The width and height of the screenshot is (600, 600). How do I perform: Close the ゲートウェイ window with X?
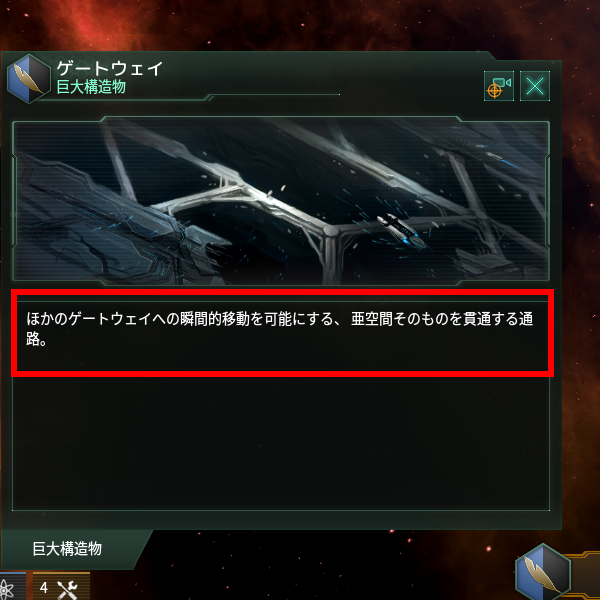point(535,86)
